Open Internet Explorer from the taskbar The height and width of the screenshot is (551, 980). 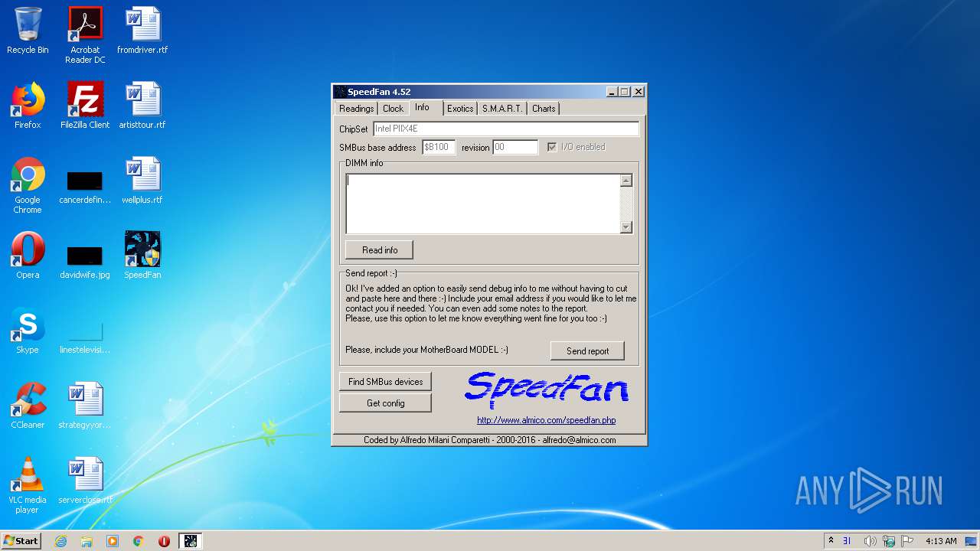coord(60,541)
